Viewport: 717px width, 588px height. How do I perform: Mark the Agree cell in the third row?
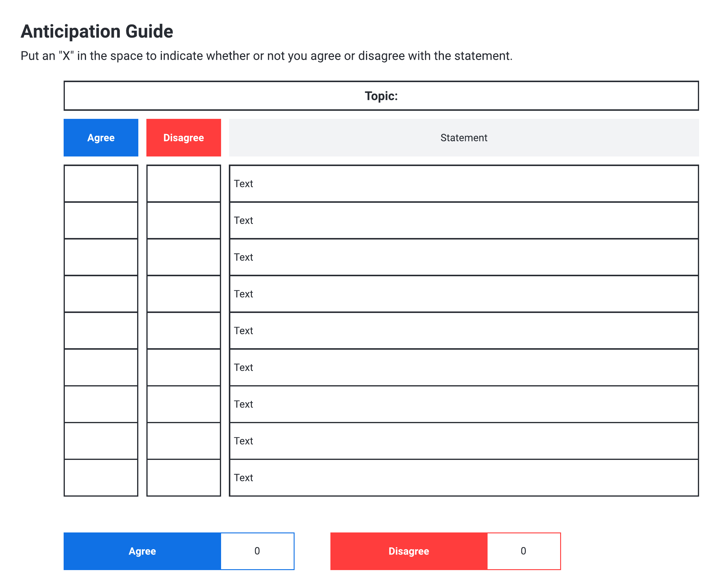[101, 257]
